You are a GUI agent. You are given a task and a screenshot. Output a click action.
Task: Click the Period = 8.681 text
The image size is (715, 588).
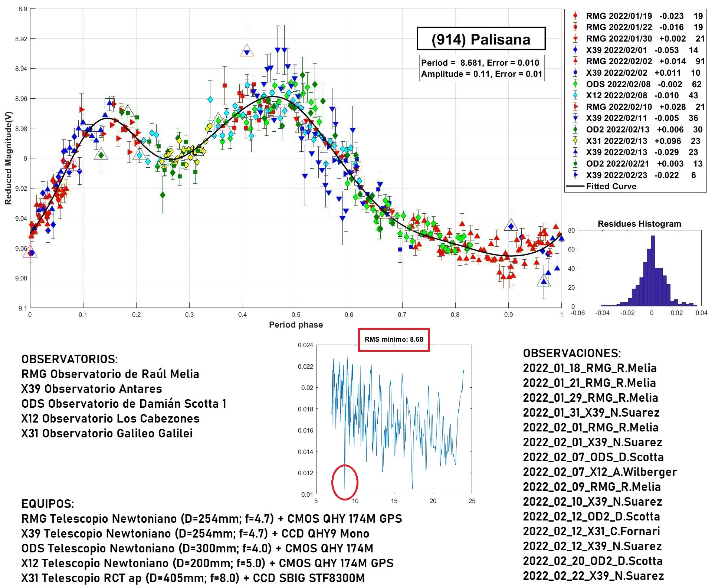tap(480, 63)
